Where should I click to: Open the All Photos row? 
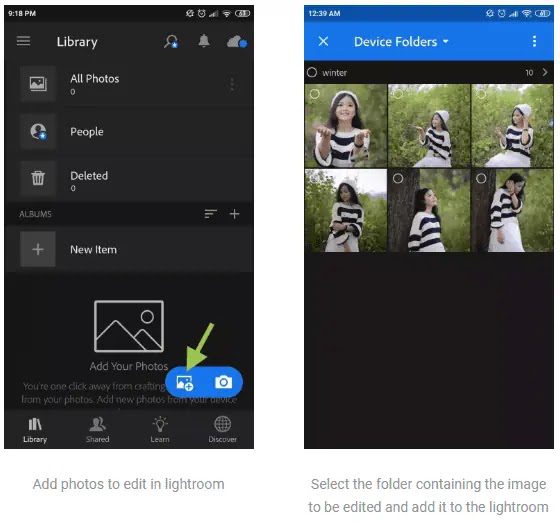pyautogui.click(x=129, y=84)
